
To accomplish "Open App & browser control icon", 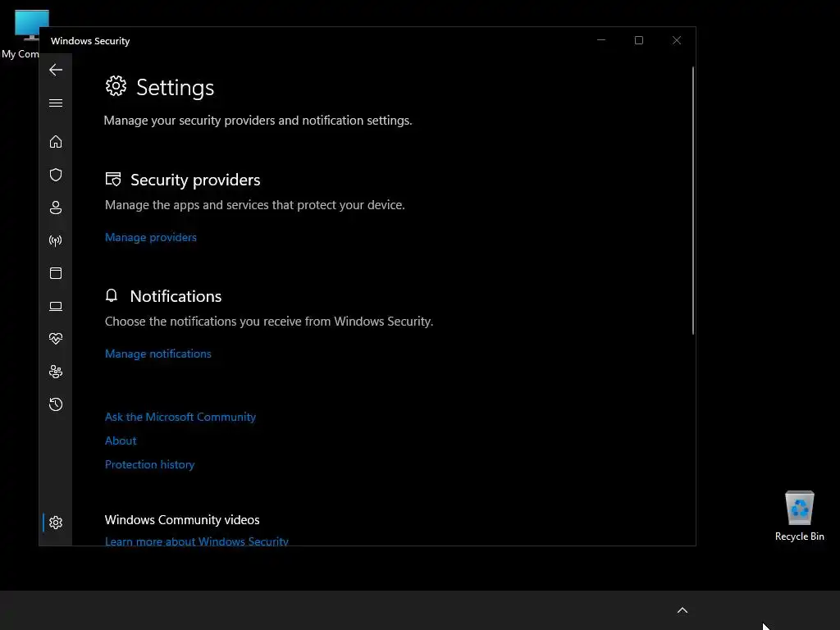I will pos(56,273).
